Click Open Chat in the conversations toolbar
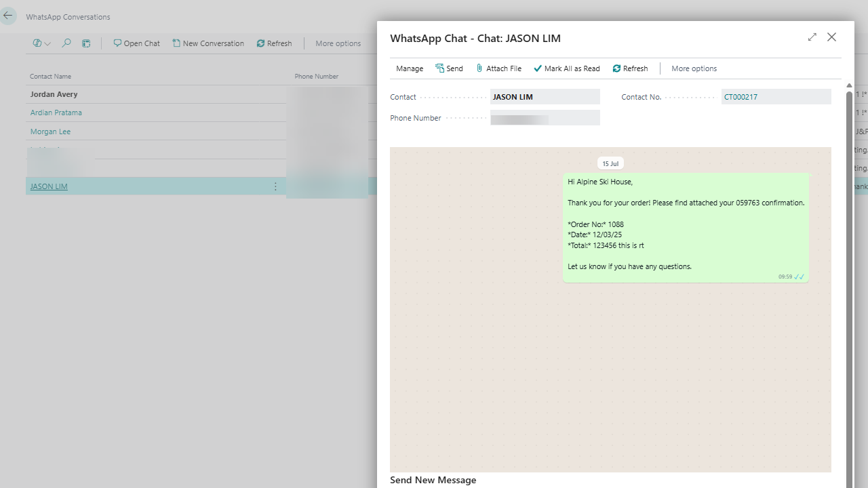The width and height of the screenshot is (868, 488). 137,43
